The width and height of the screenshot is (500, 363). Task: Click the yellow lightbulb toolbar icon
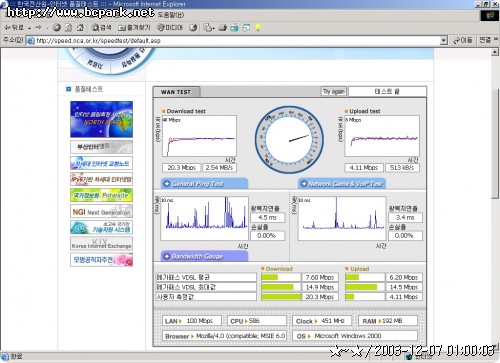pos(258,28)
